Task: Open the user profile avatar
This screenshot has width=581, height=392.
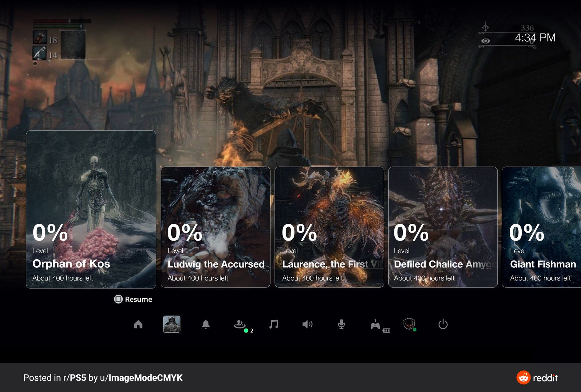Action: tap(409, 324)
